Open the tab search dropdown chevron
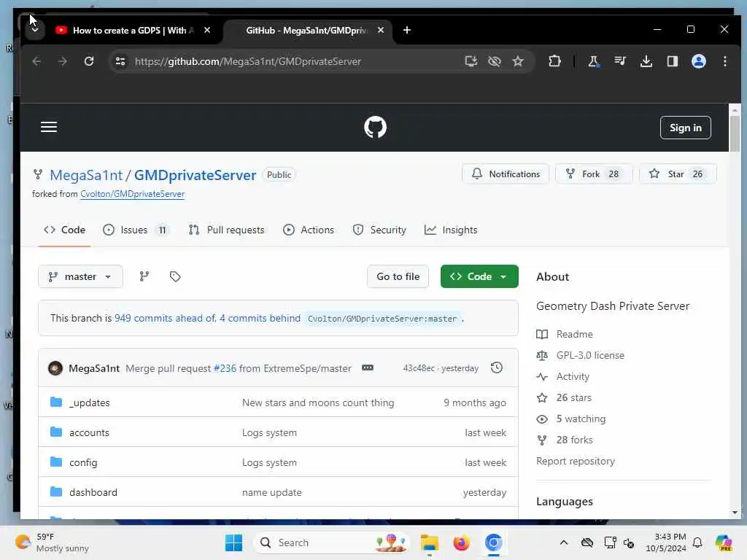Viewport: 747px width, 560px height. coord(34,29)
